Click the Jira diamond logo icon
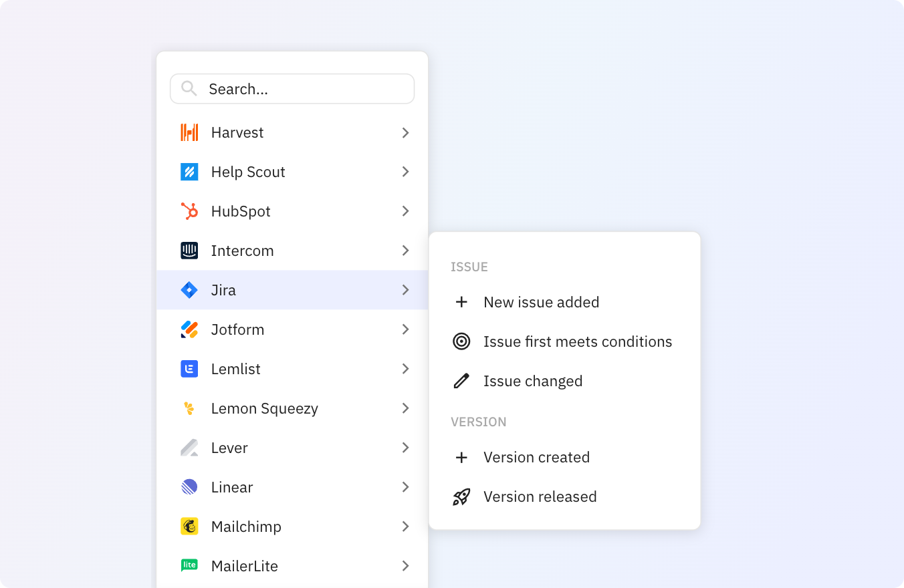904x588 pixels. point(189,290)
